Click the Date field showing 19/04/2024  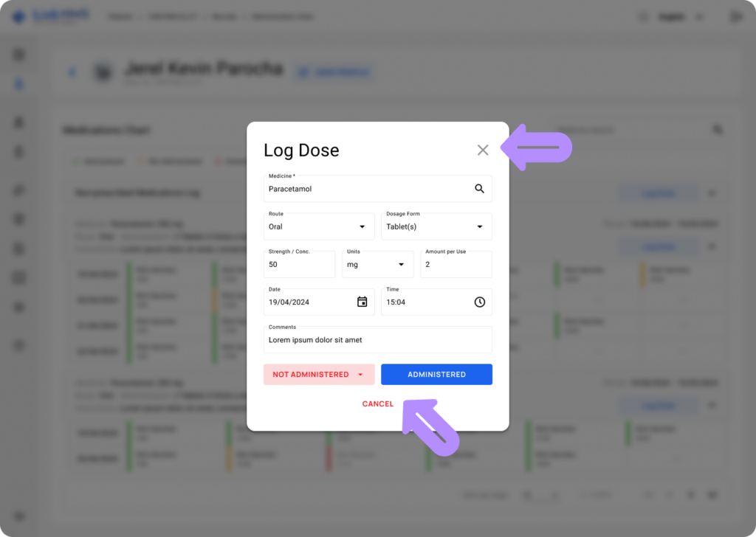click(x=310, y=302)
